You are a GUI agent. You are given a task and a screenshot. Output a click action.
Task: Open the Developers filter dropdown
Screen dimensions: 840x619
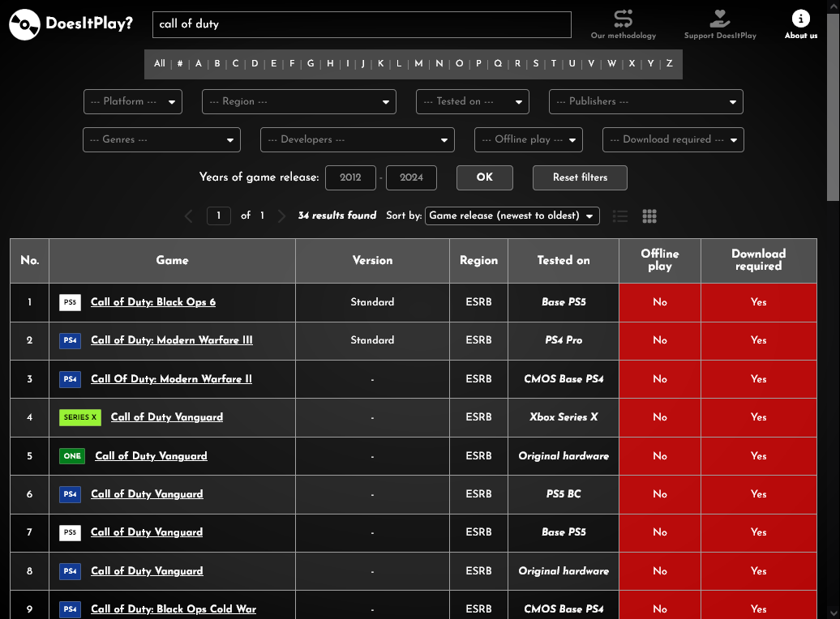(x=358, y=139)
